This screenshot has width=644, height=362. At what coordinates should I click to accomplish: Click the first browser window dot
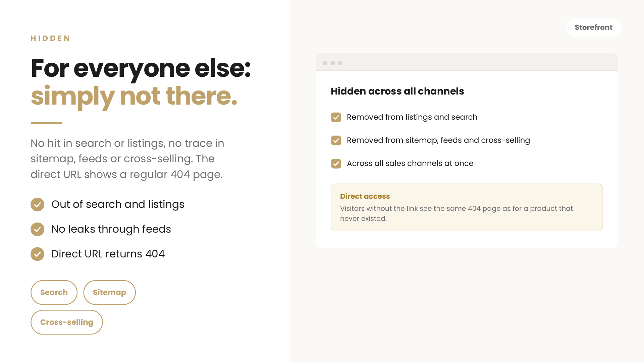pos(325,63)
